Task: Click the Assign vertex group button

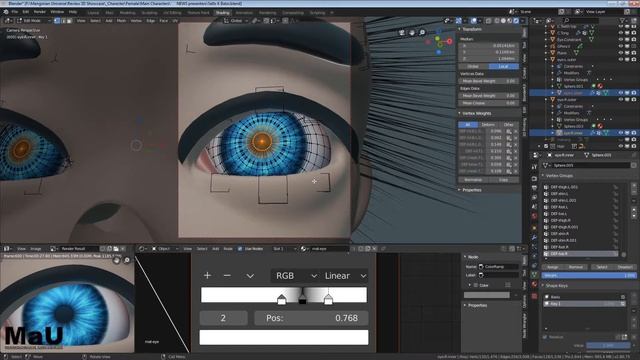Action: [x=553, y=267]
